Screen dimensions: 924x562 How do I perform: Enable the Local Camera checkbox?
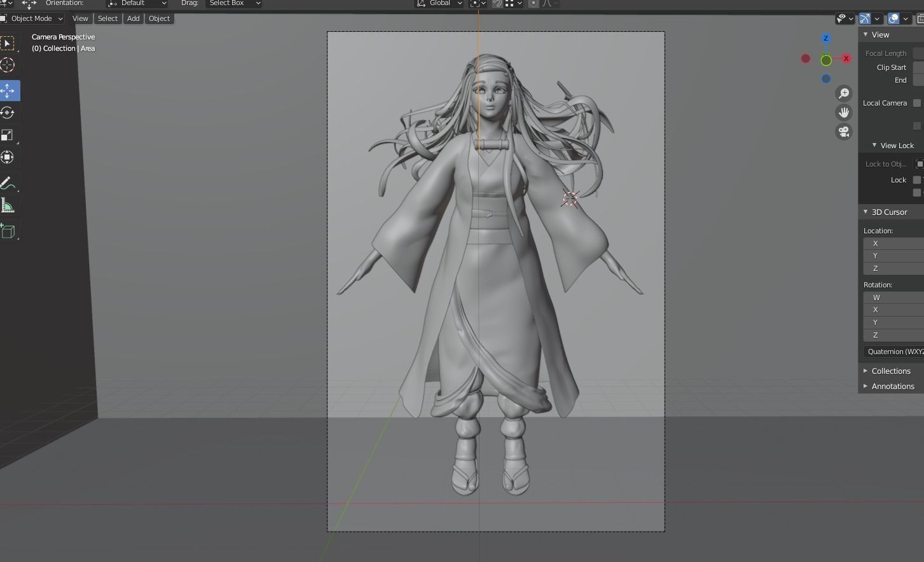(x=917, y=102)
